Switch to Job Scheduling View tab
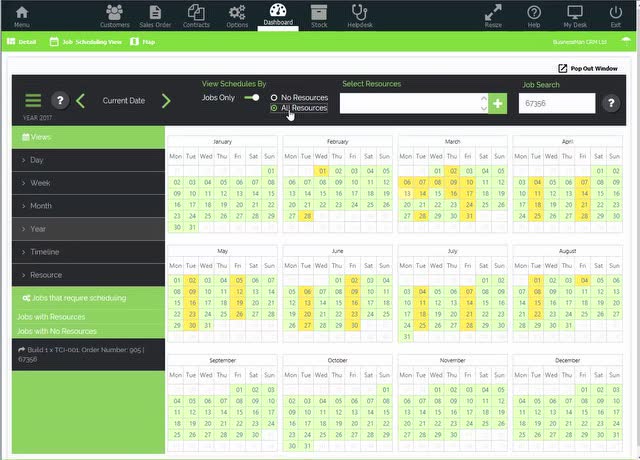Image resolution: width=640 pixels, height=460 pixels. click(86, 42)
